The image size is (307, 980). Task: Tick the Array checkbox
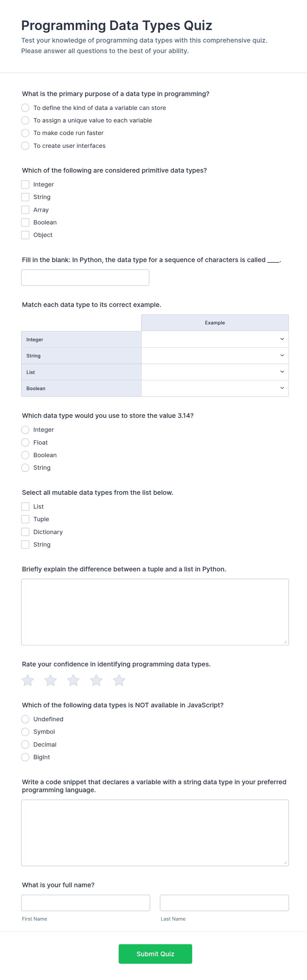[25, 210]
